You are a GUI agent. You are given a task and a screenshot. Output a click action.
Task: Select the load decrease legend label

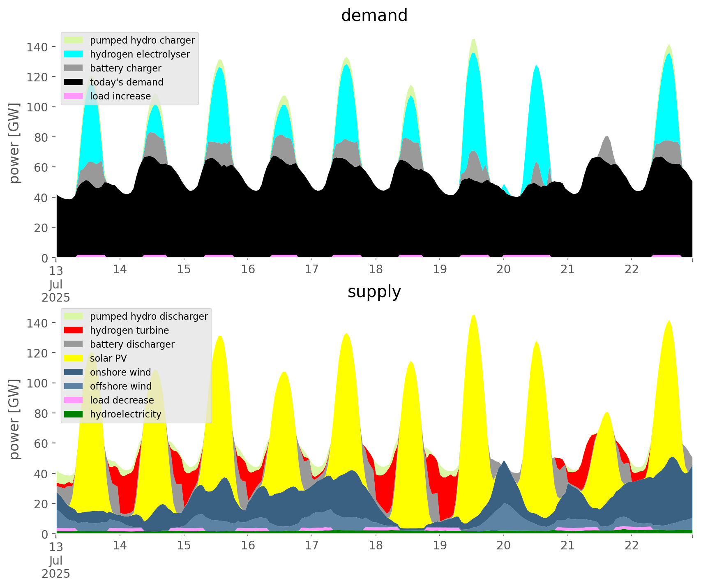[122, 400]
